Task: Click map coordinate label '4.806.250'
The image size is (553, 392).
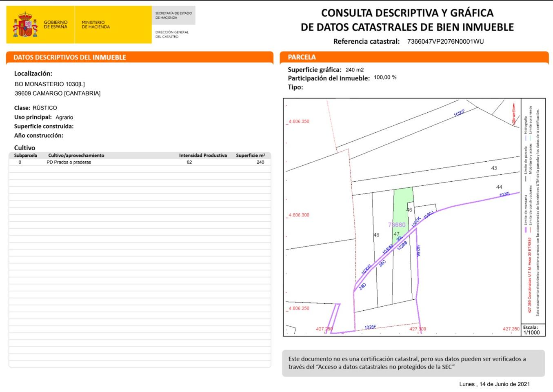Action: tap(299, 308)
